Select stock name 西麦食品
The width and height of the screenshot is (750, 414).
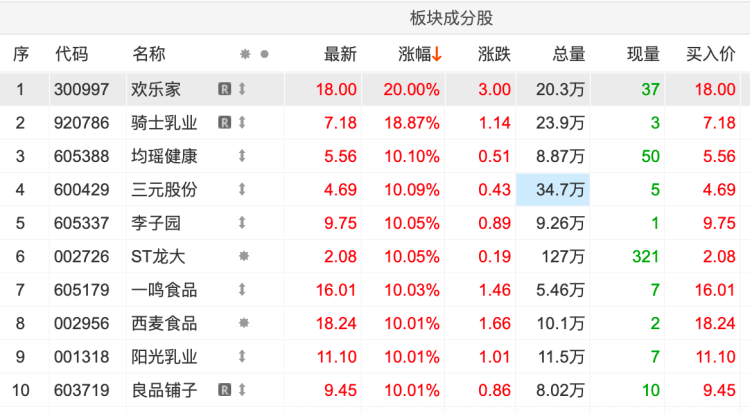[x=164, y=324]
